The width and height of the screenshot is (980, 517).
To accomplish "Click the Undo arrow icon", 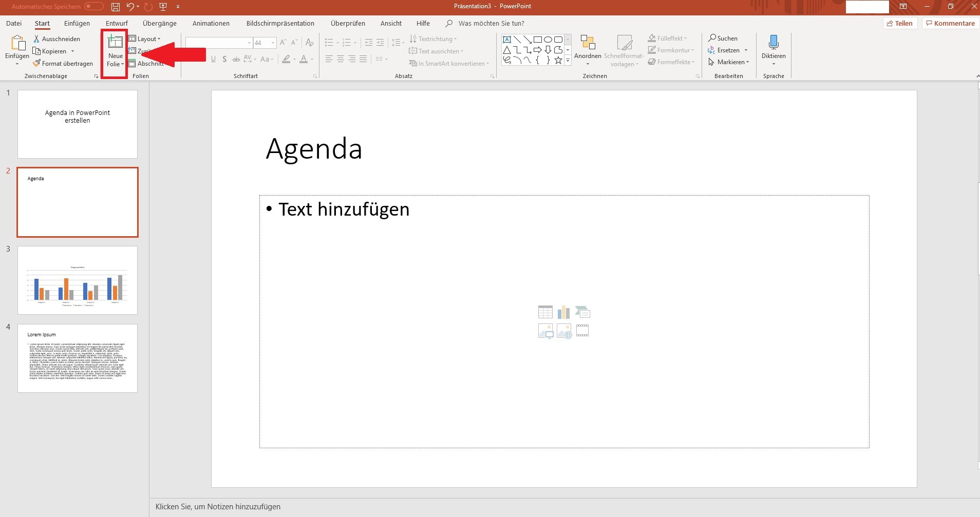I will [x=130, y=7].
